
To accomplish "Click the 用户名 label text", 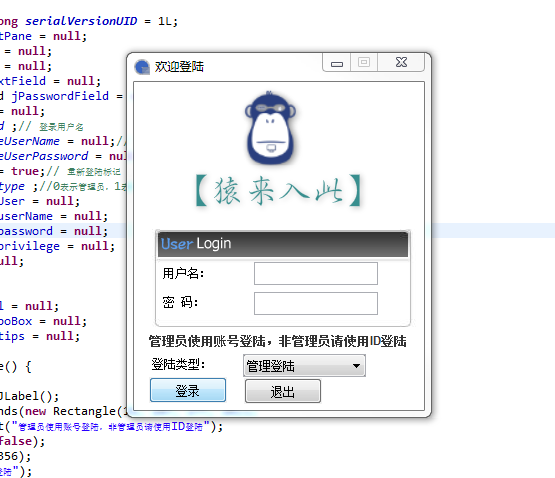I will click(x=183, y=273).
